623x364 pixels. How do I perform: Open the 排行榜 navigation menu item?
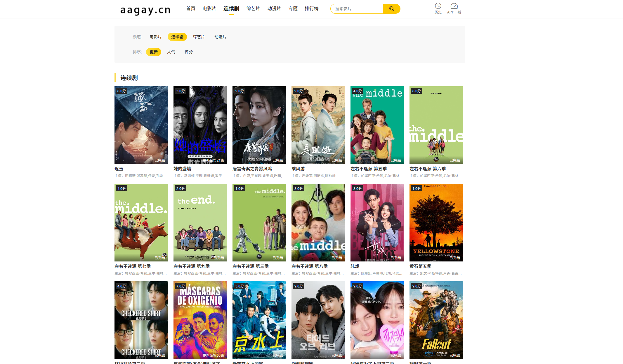(x=311, y=9)
